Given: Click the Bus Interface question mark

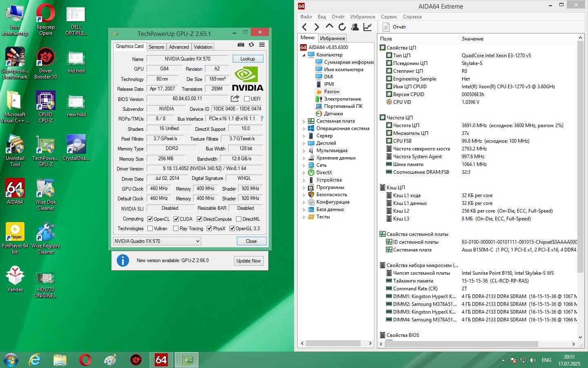Looking at the screenshot, I should coord(262,119).
